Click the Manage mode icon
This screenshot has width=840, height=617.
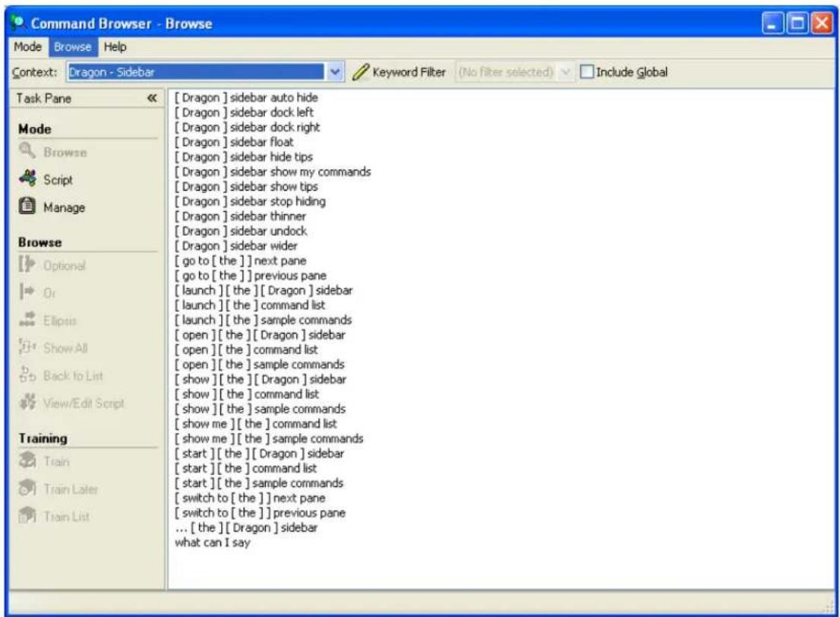coord(27,206)
